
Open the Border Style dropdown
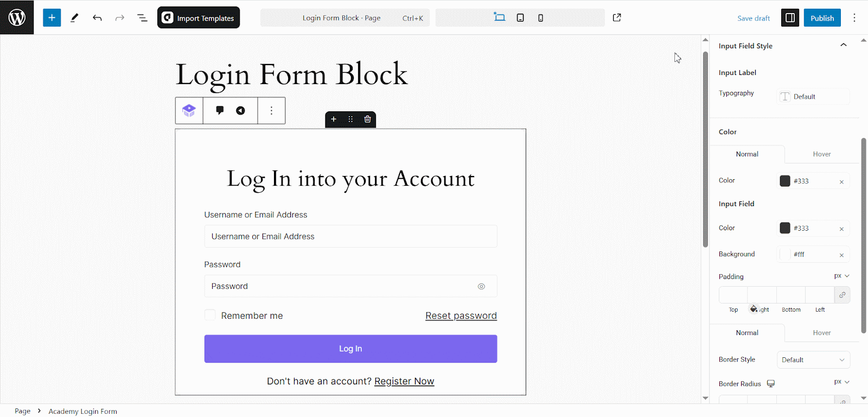[x=813, y=359]
